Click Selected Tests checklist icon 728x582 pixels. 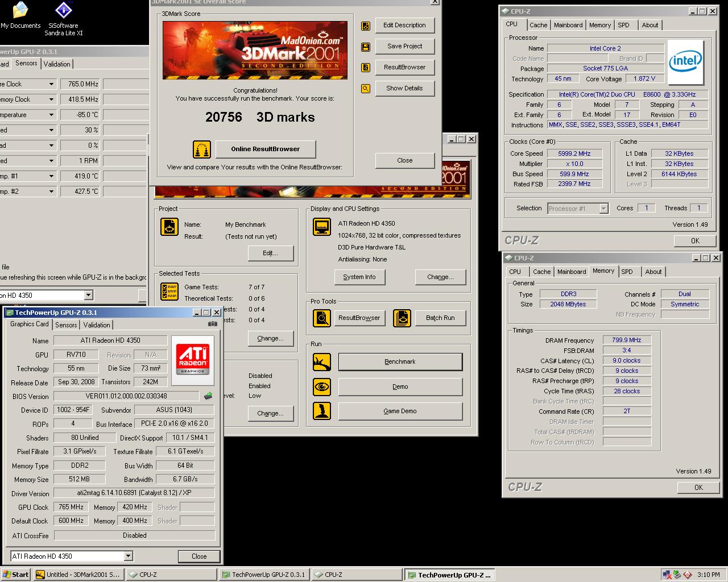click(169, 291)
